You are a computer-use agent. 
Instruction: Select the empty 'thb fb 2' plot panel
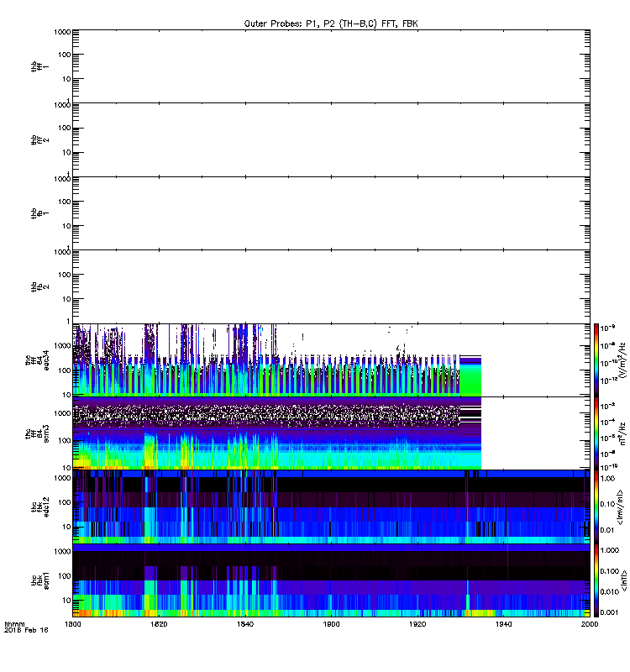pos(331,286)
